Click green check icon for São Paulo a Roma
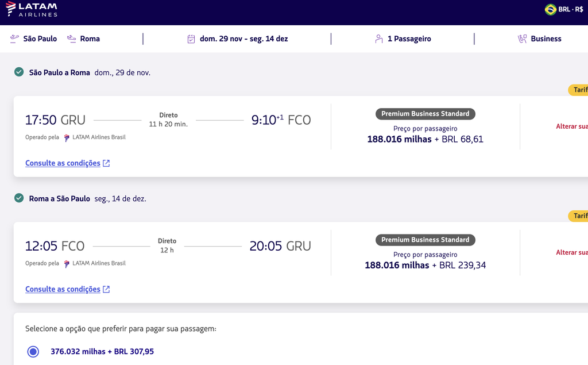Viewport: 588px width, 365px height. point(19,72)
